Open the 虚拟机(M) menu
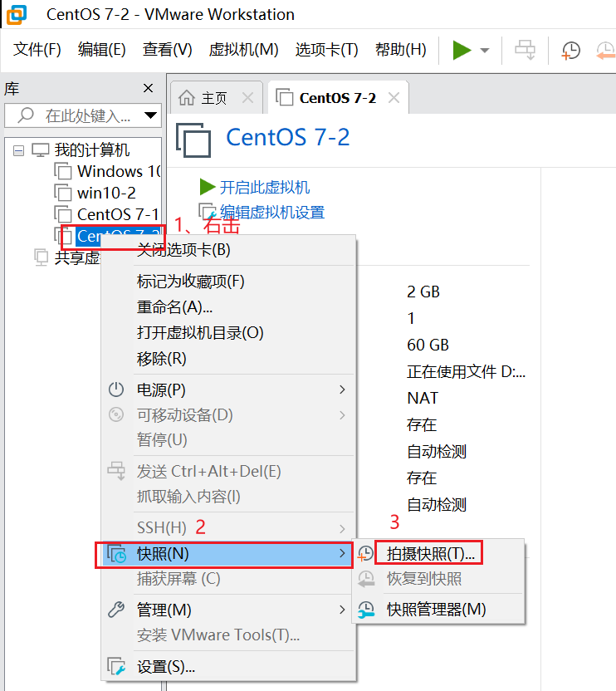The image size is (616, 691). point(244,49)
